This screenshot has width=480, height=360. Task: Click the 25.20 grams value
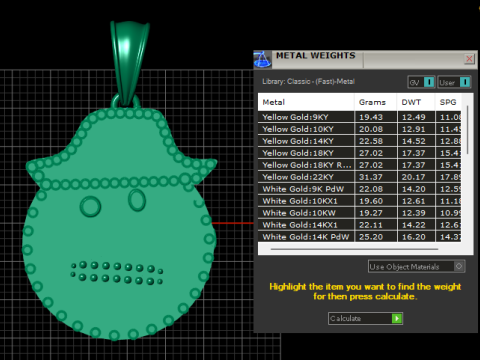pos(371,237)
